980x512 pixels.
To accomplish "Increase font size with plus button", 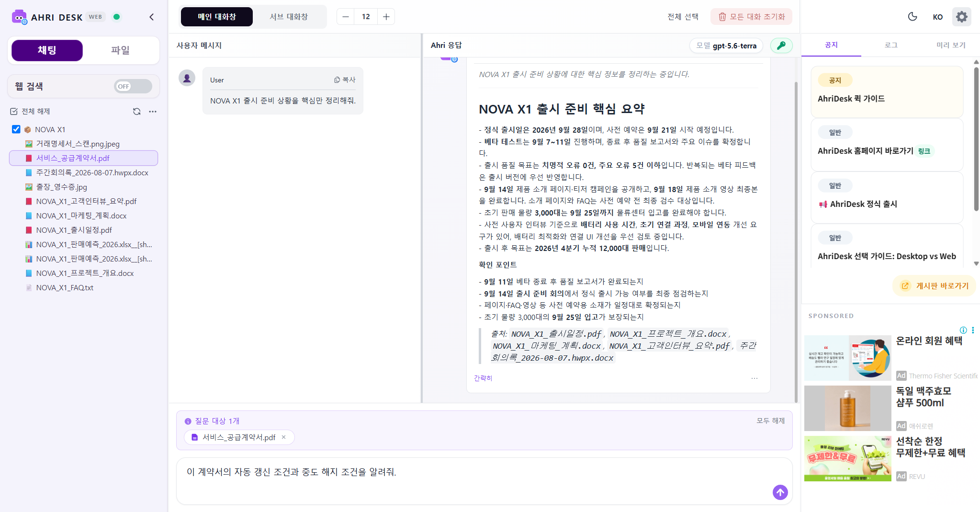I will (x=386, y=17).
